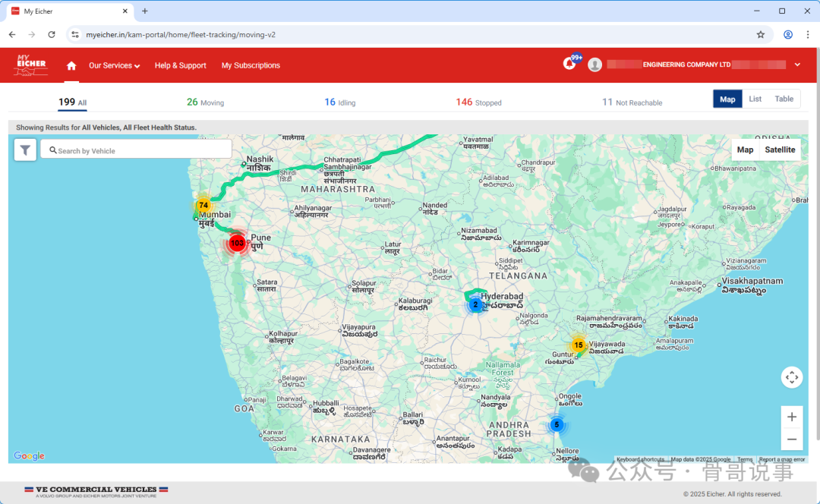Screen dimensions: 820x504
Task: Open the Our Services menu
Action: (x=114, y=65)
